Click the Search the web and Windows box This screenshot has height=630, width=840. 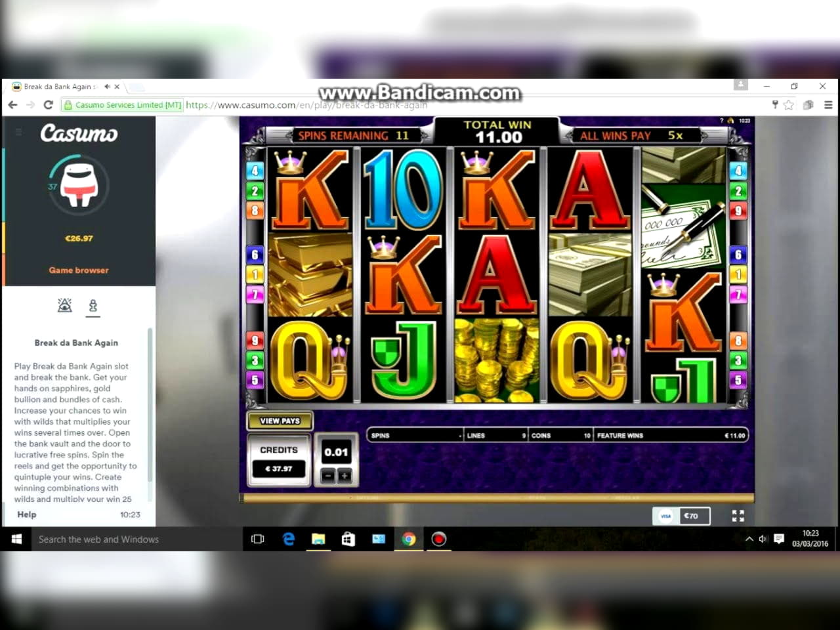tap(138, 539)
